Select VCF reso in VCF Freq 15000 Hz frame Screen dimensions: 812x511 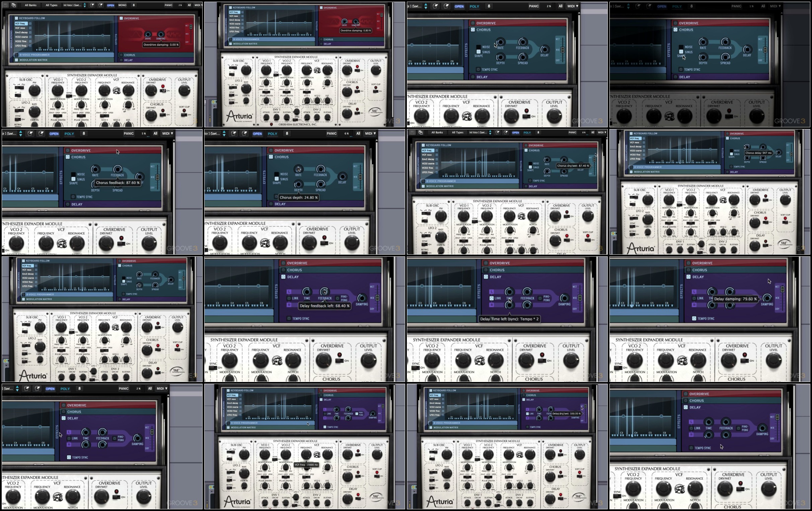pyautogui.click(x=233, y=399)
